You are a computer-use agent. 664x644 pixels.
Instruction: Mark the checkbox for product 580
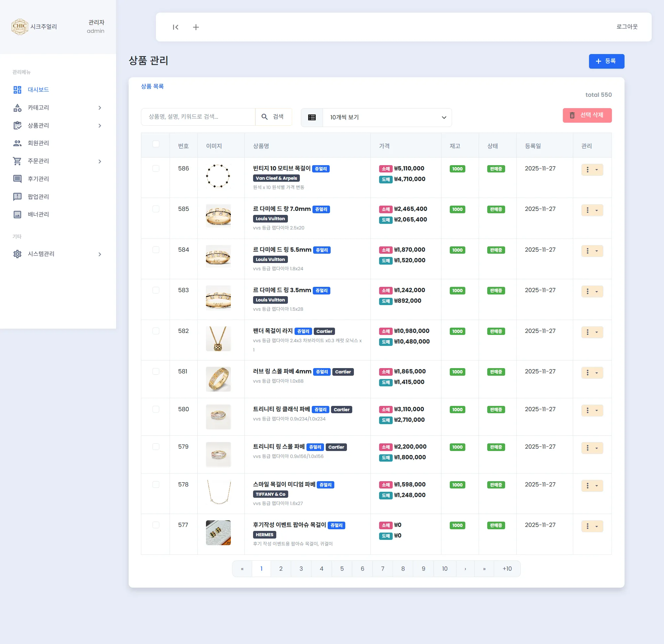(156, 409)
